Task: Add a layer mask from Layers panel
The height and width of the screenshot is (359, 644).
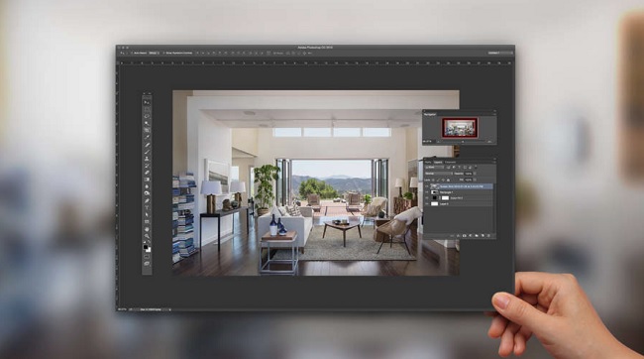Action: [465, 236]
